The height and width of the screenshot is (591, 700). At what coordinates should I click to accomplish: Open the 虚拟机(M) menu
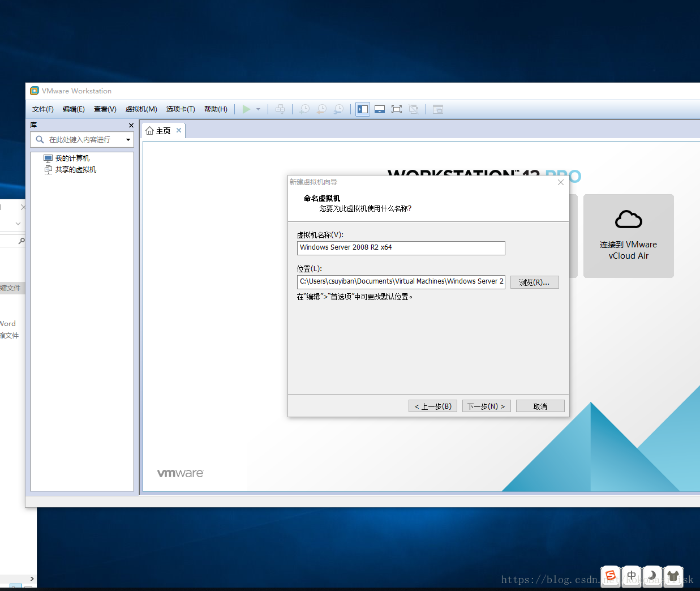click(x=141, y=109)
